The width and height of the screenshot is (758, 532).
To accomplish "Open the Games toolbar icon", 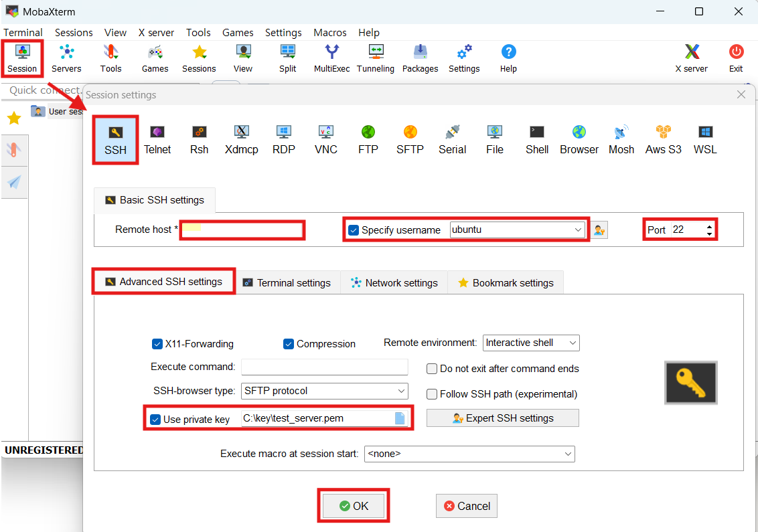I will [x=155, y=58].
